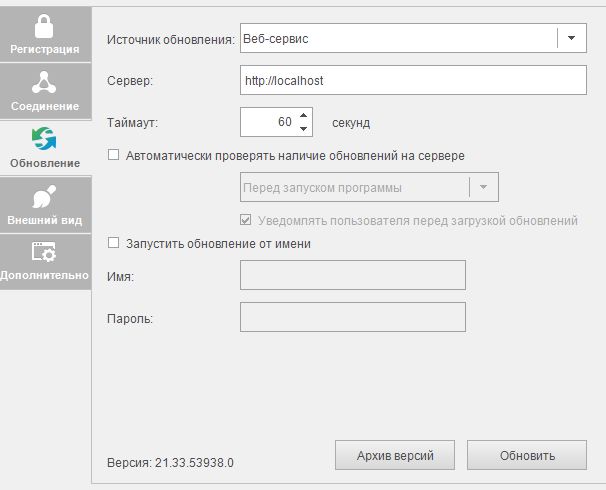
Task: Click the Имя text field
Action: coord(353,275)
